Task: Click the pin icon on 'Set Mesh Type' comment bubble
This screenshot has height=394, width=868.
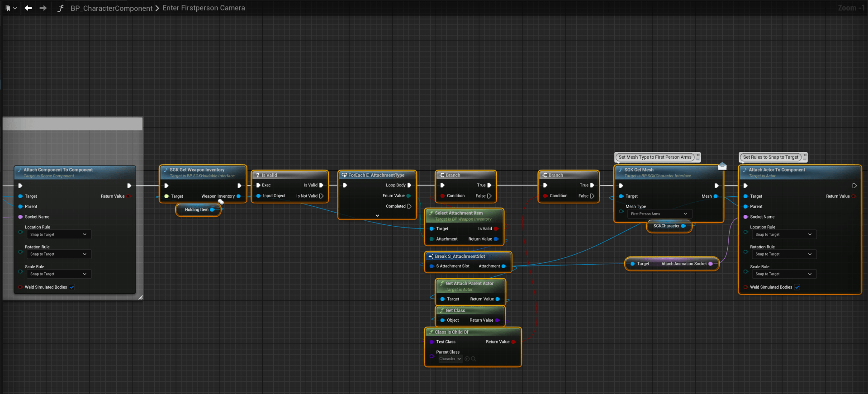Action: tap(698, 155)
